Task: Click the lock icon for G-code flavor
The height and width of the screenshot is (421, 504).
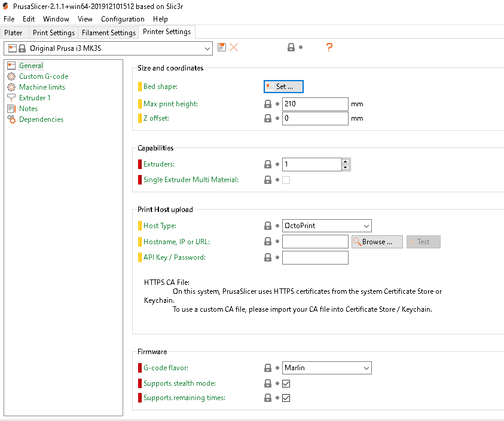Action: click(x=268, y=368)
